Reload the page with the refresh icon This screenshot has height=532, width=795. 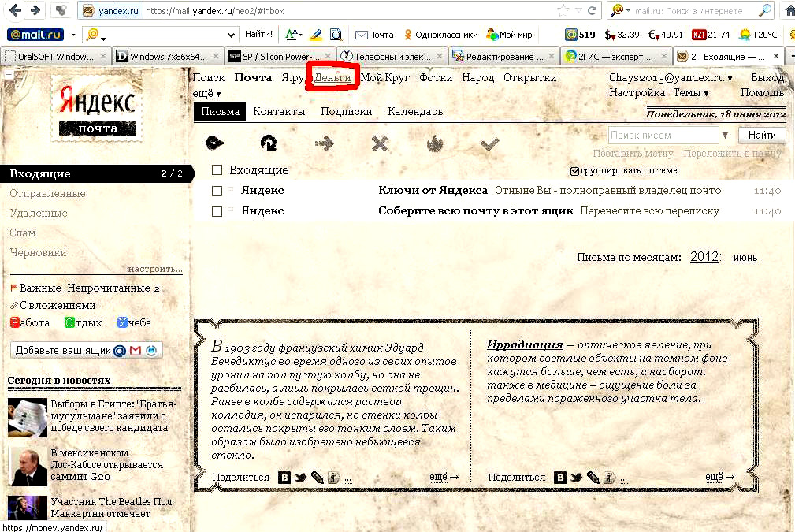[x=593, y=11]
